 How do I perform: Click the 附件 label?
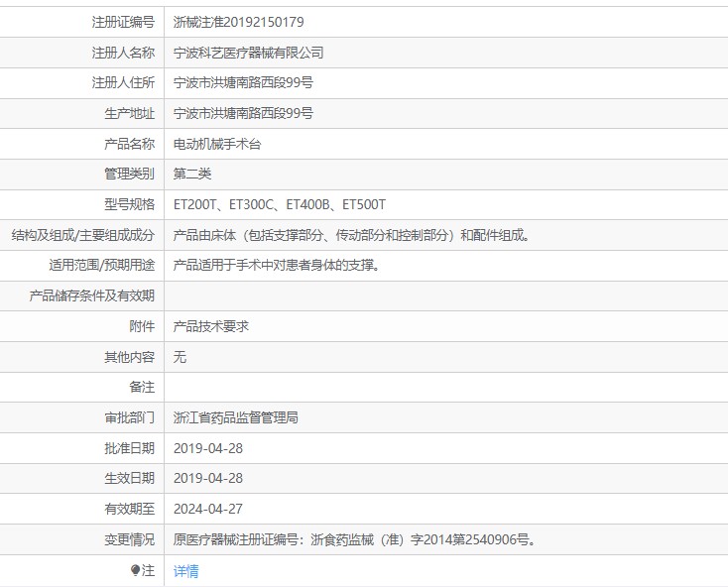tap(142, 326)
